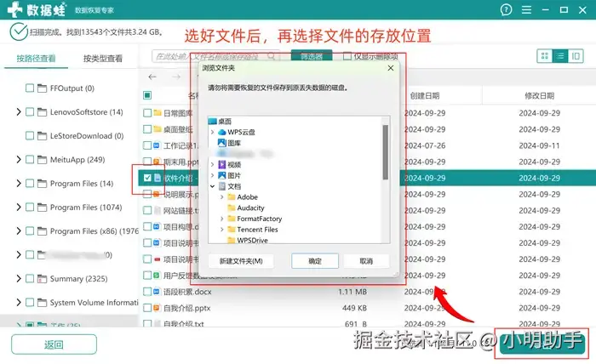Click the 返回 button
Image resolution: width=596 pixels, height=364 pixels.
pyautogui.click(x=54, y=344)
